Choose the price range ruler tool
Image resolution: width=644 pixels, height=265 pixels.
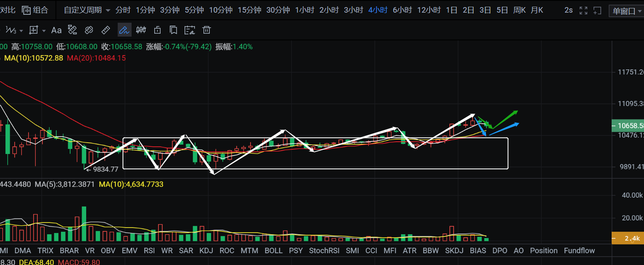tap(72, 30)
